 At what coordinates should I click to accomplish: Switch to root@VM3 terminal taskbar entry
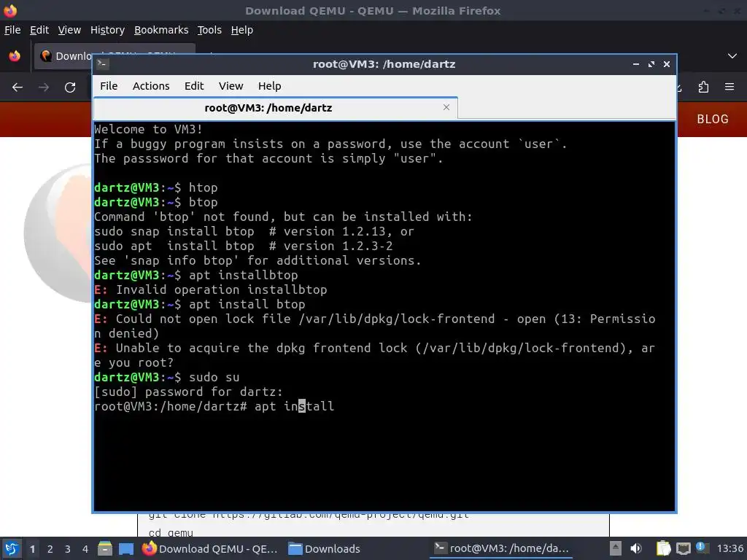pos(502,548)
